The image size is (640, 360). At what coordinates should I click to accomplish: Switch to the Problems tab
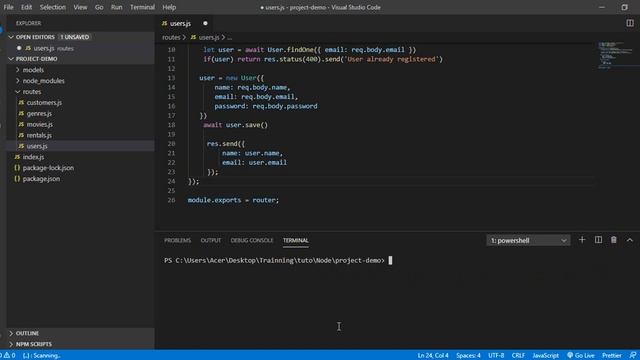178,240
